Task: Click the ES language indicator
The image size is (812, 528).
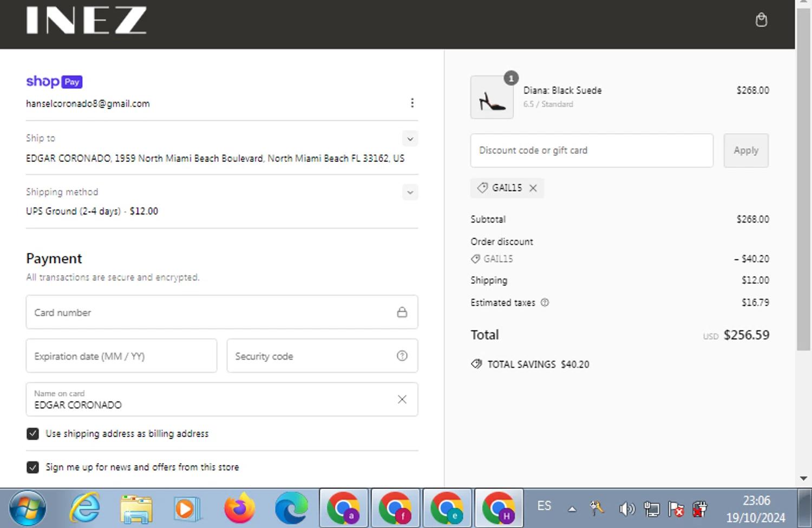Action: [544, 506]
